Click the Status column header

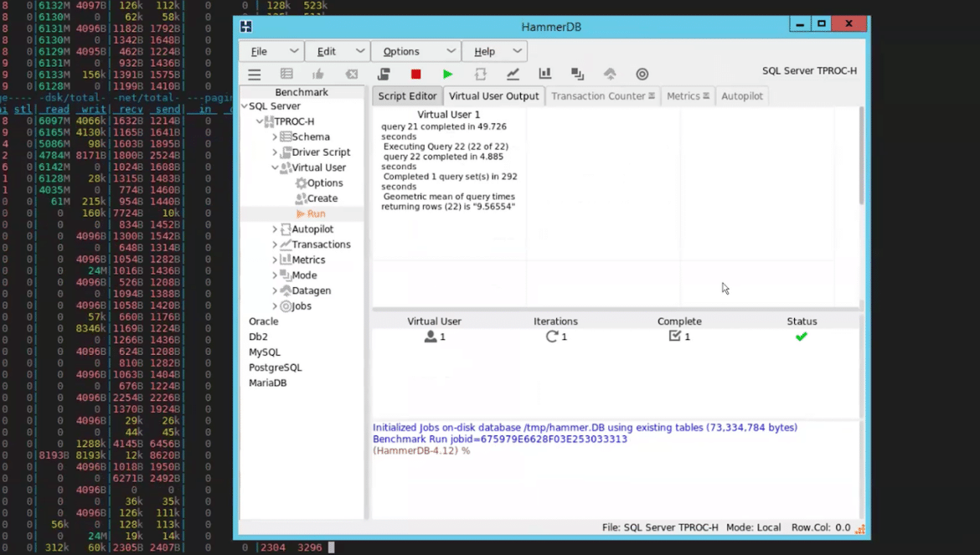tap(802, 321)
